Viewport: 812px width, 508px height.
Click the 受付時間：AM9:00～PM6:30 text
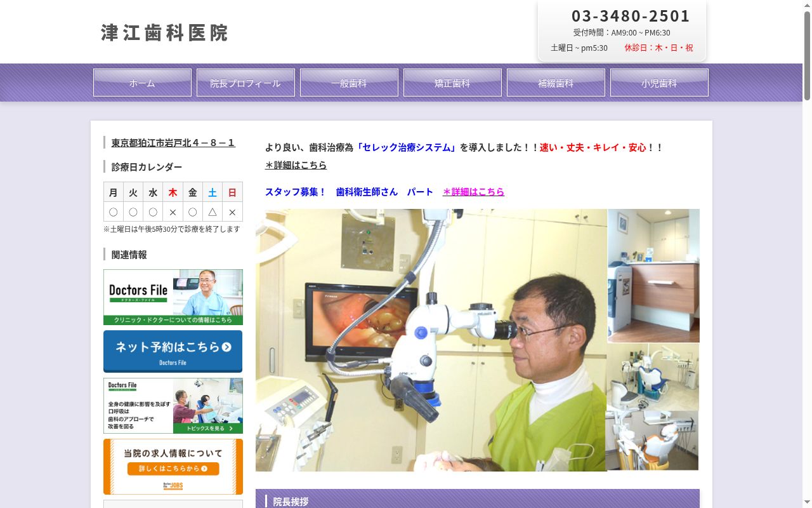point(622,32)
